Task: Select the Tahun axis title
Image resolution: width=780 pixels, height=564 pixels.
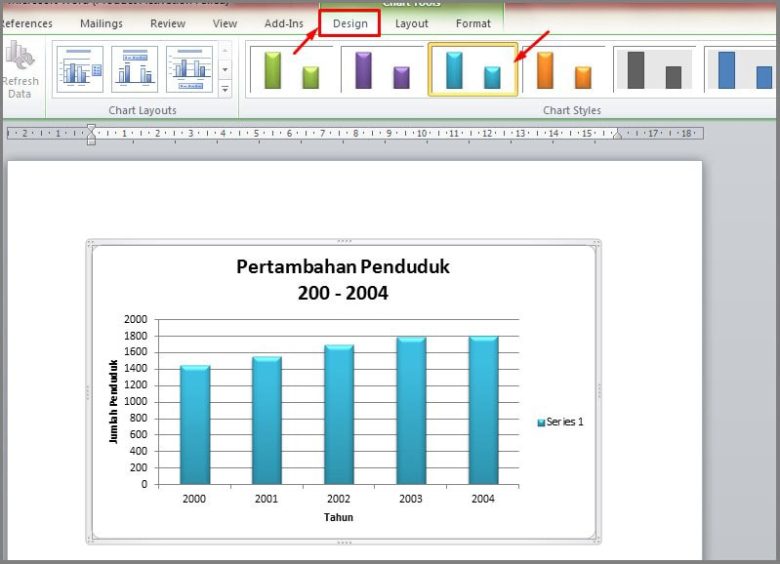Action: (x=338, y=517)
